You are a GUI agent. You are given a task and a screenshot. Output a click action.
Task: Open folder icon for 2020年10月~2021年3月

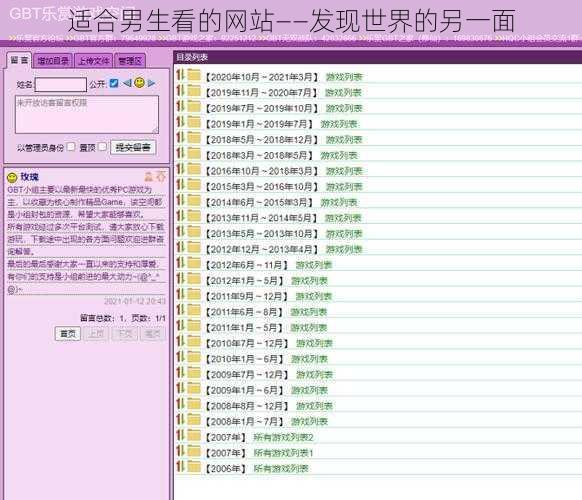(x=194, y=75)
